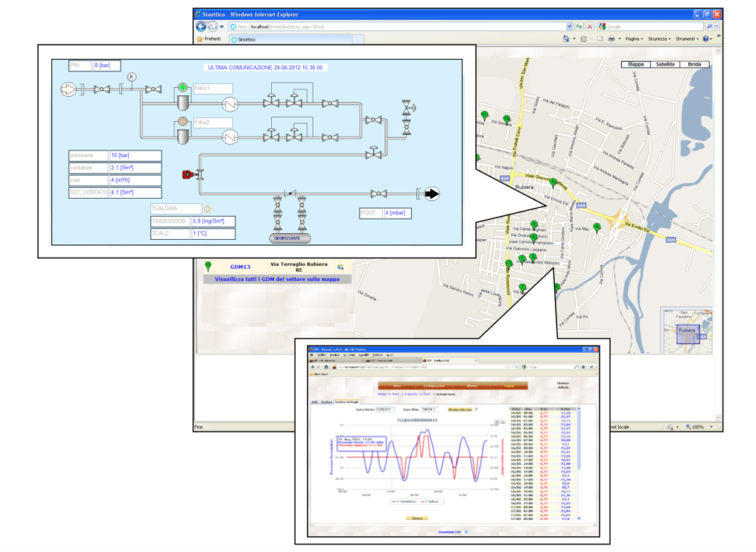Open the Preferiti favorites star
The width and height of the screenshot is (756, 552).
tap(200, 39)
